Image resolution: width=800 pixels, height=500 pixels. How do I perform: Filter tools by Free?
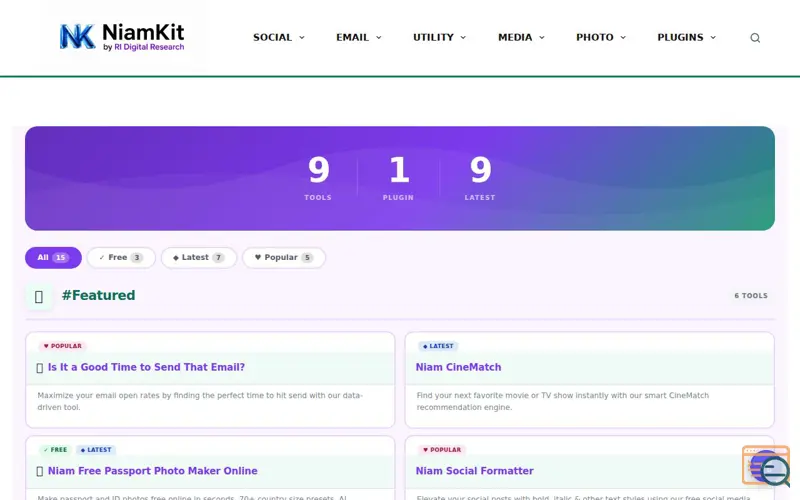click(121, 258)
